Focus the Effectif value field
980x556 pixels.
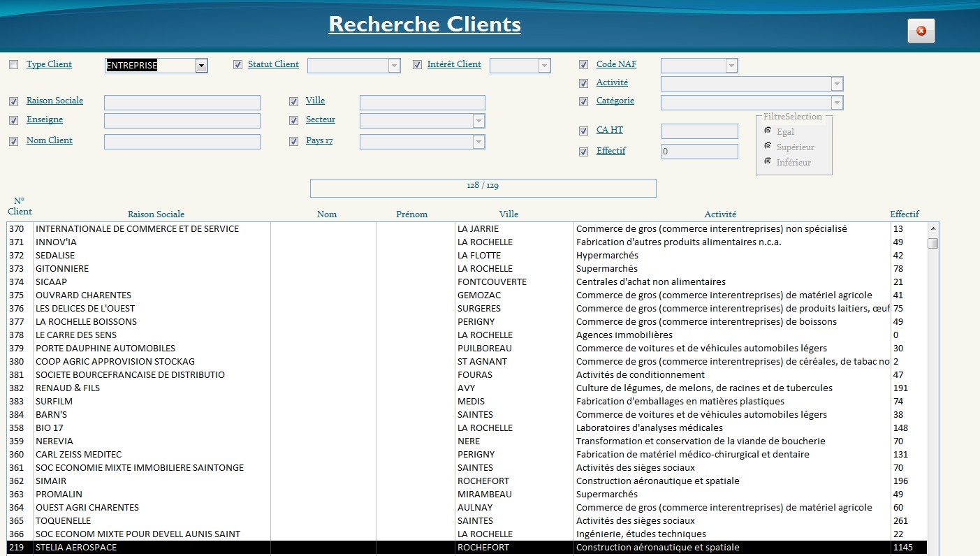coord(700,152)
